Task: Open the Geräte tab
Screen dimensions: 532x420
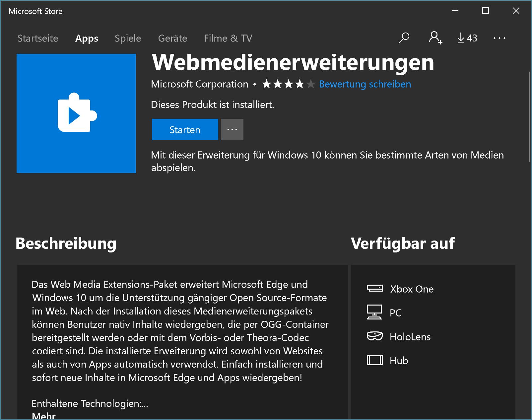Action: 172,38
